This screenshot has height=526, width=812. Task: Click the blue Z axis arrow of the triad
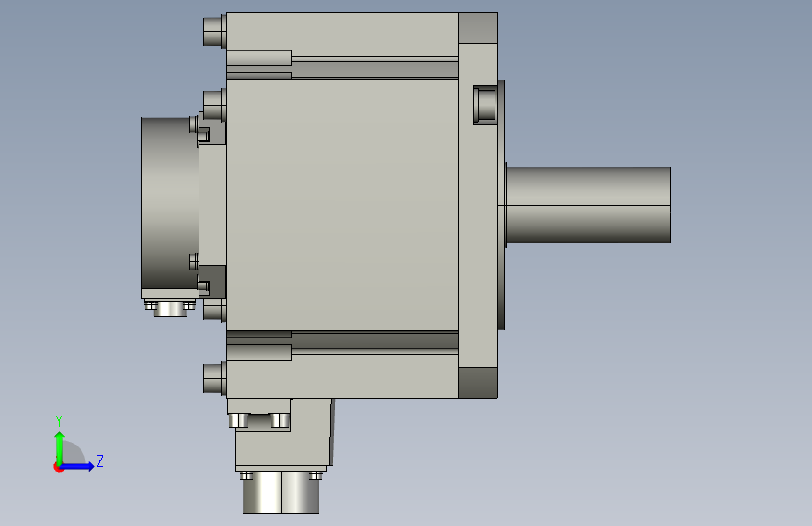click(x=78, y=466)
